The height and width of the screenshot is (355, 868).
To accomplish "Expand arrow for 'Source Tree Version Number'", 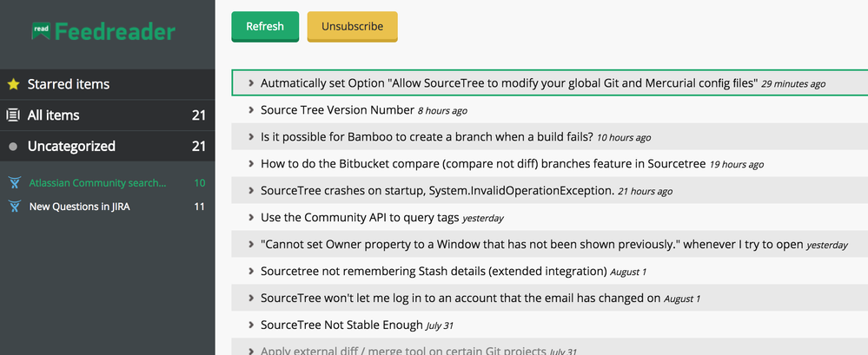I will [x=251, y=110].
